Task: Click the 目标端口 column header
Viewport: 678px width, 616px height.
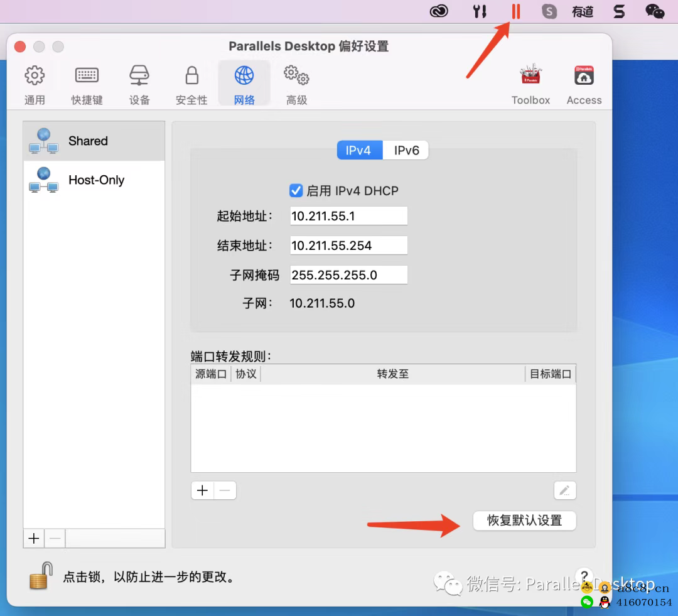Action: pos(551,374)
